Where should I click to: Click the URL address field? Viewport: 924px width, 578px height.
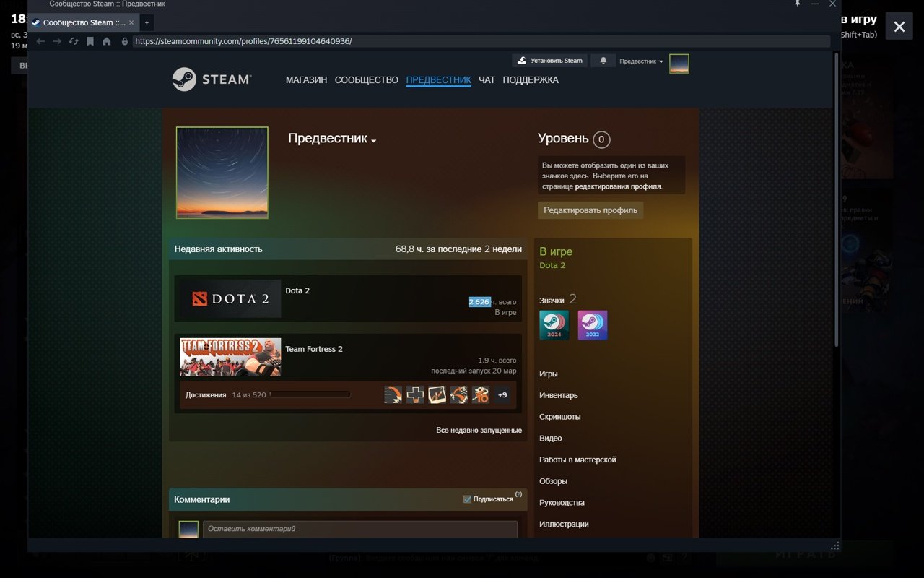pos(481,41)
